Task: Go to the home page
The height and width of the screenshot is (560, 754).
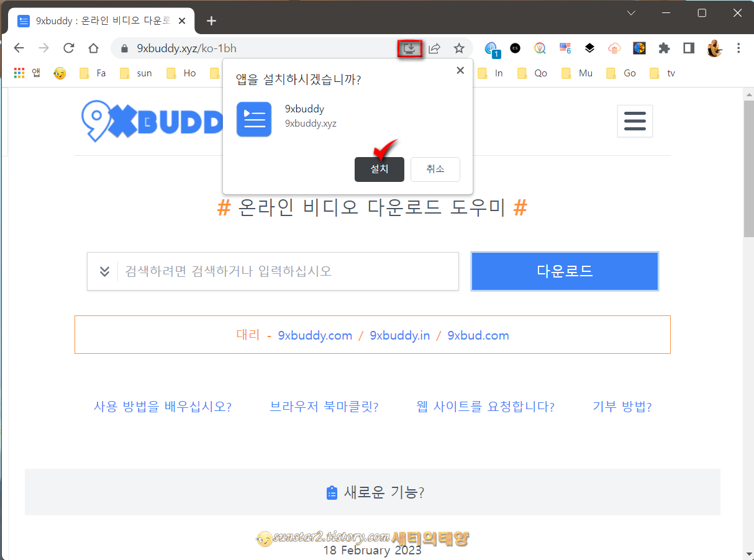Action: [x=93, y=48]
